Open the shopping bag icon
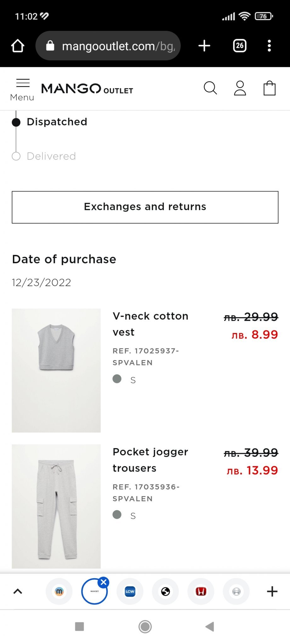Viewport: 290px width, 644px height. click(x=270, y=88)
